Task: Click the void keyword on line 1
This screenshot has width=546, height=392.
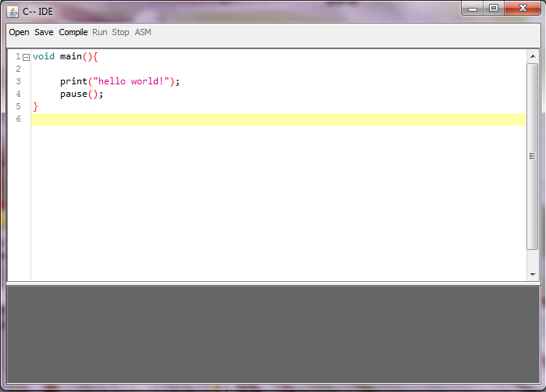Action: coord(44,56)
